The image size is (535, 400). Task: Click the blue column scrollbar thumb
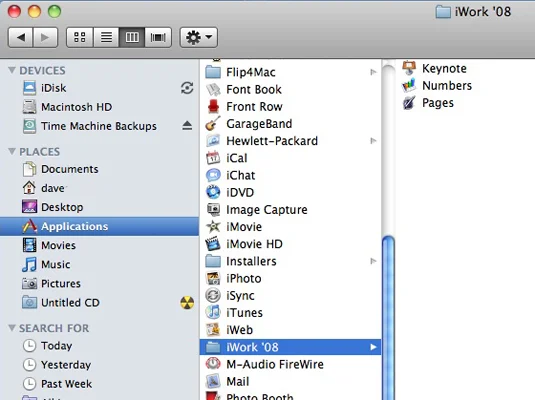pyautogui.click(x=388, y=317)
